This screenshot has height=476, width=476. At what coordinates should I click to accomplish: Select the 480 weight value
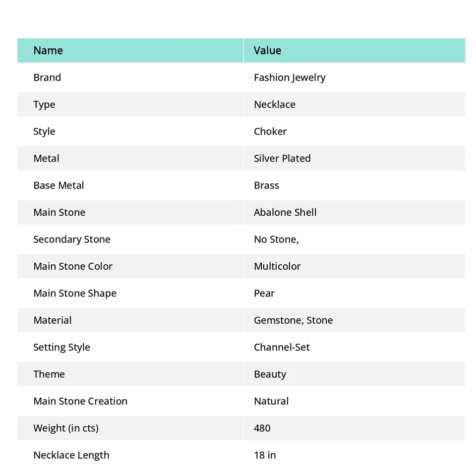262,428
